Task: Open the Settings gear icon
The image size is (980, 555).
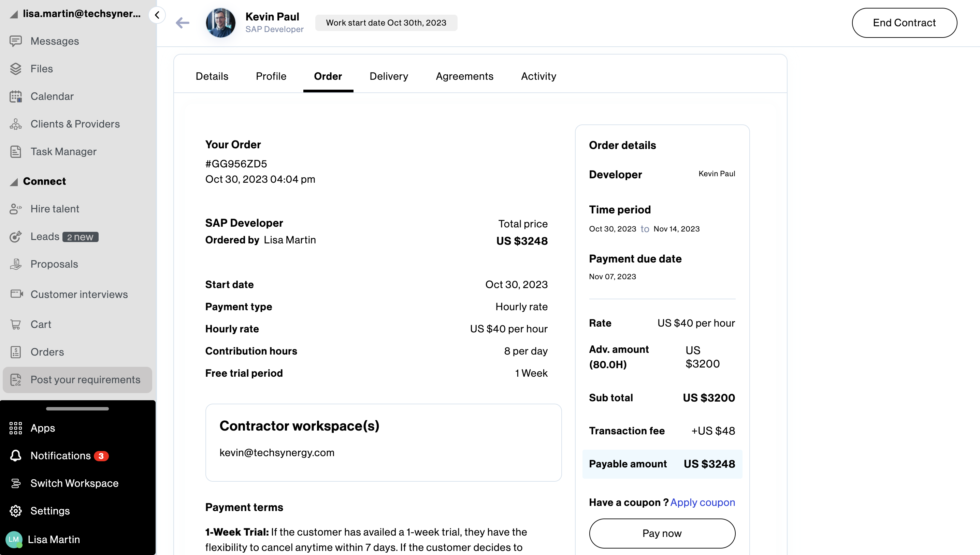Action: (16, 511)
